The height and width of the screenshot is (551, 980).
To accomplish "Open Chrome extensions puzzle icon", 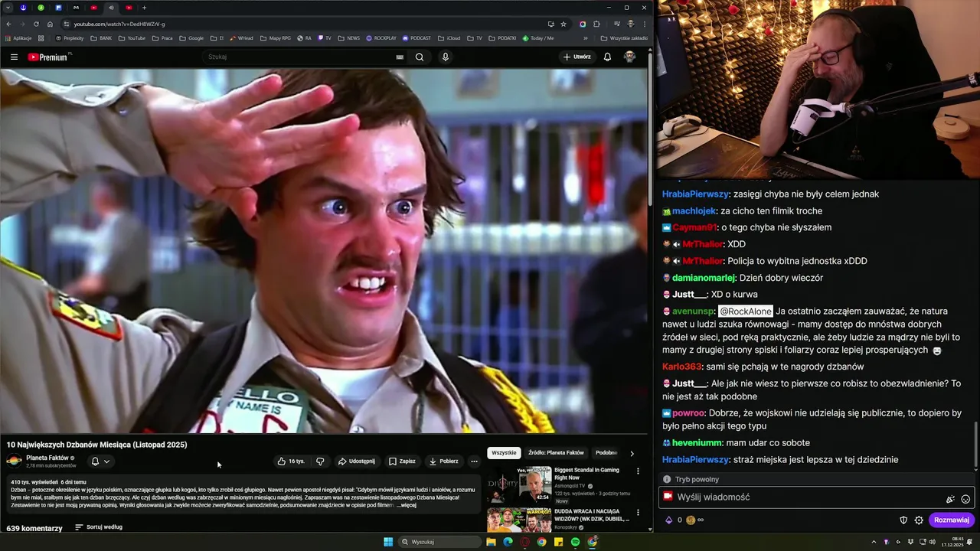I will pyautogui.click(x=596, y=24).
